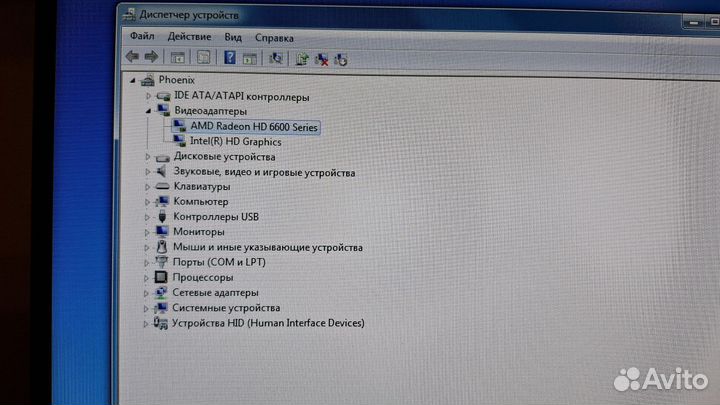Click the red X Disable device icon
The height and width of the screenshot is (405, 720).
pyautogui.click(x=321, y=60)
